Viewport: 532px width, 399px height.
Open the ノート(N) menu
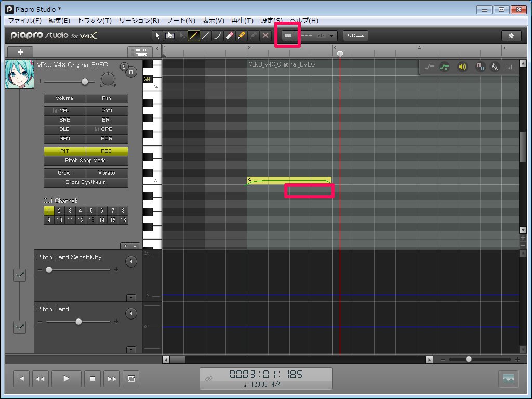pos(181,21)
